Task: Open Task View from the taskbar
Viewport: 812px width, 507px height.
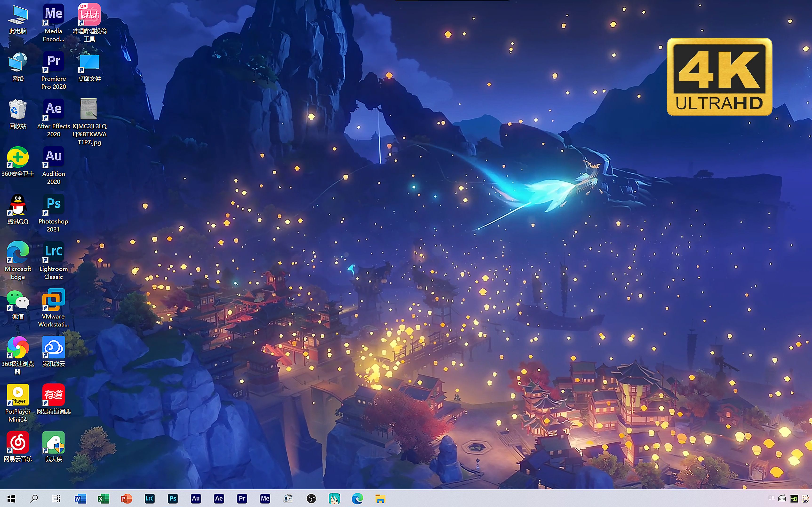Action: [56, 499]
